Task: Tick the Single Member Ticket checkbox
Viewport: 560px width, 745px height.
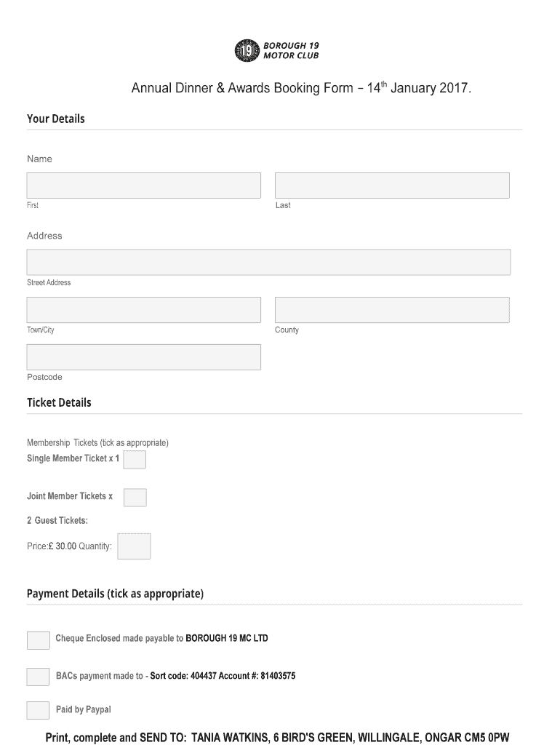Action: coord(135,460)
